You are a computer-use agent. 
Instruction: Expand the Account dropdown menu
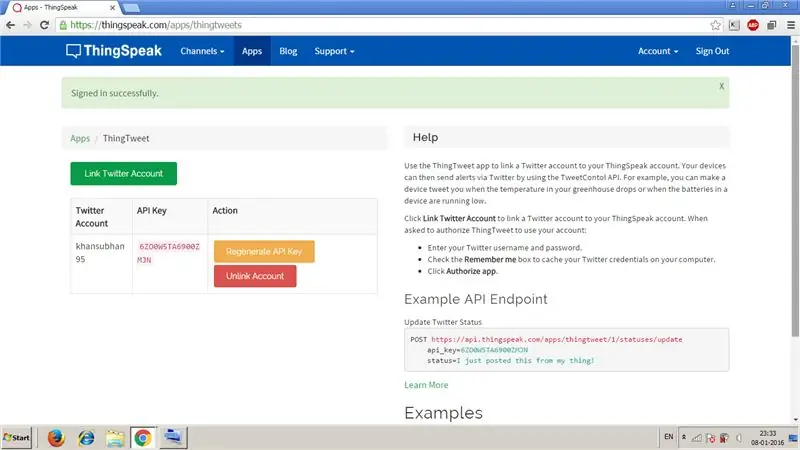[x=658, y=51]
